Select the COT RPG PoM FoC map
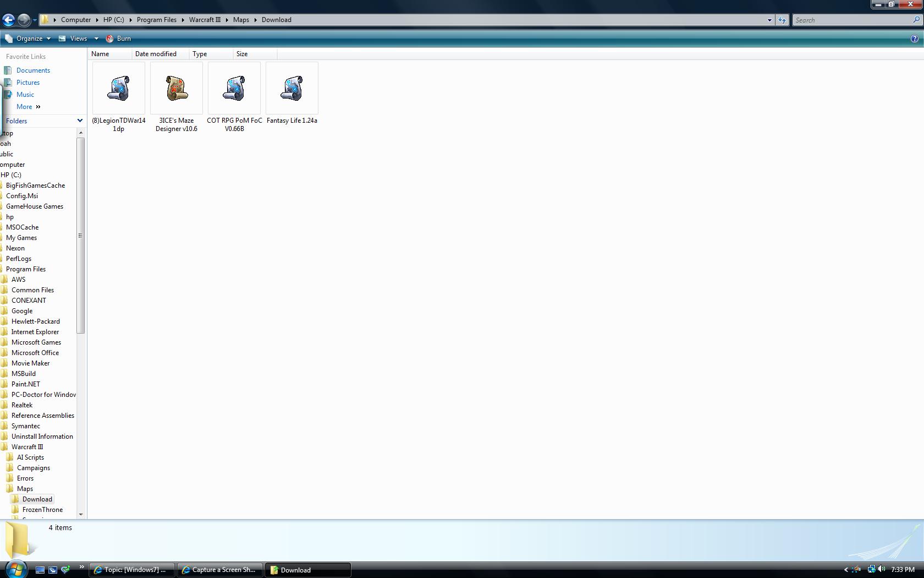 [234, 89]
